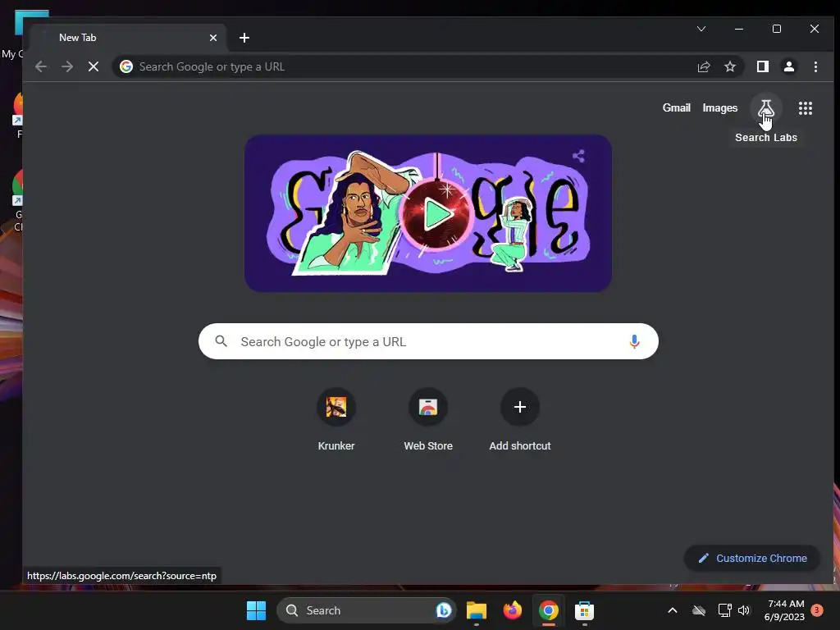
Task: Click the Chrome taskbar icon
Action: [549, 610]
